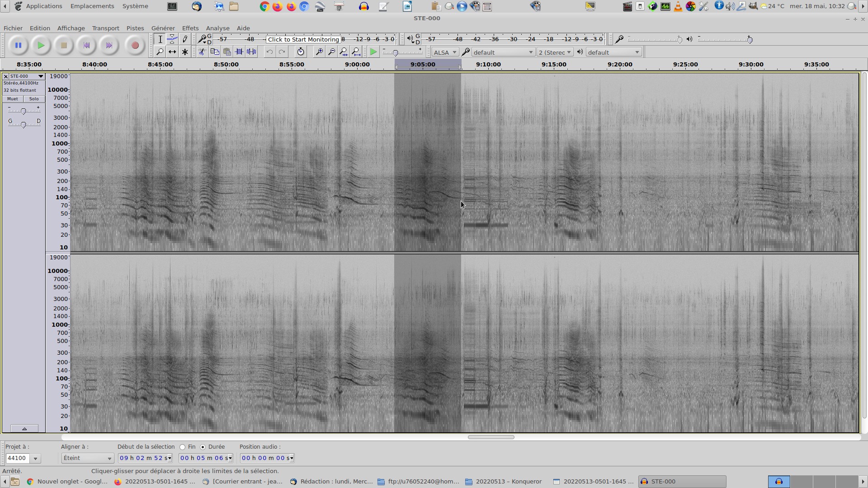Click the Fit selection zoom icon
Viewport: 868px width, 488px height.
[x=344, y=52]
